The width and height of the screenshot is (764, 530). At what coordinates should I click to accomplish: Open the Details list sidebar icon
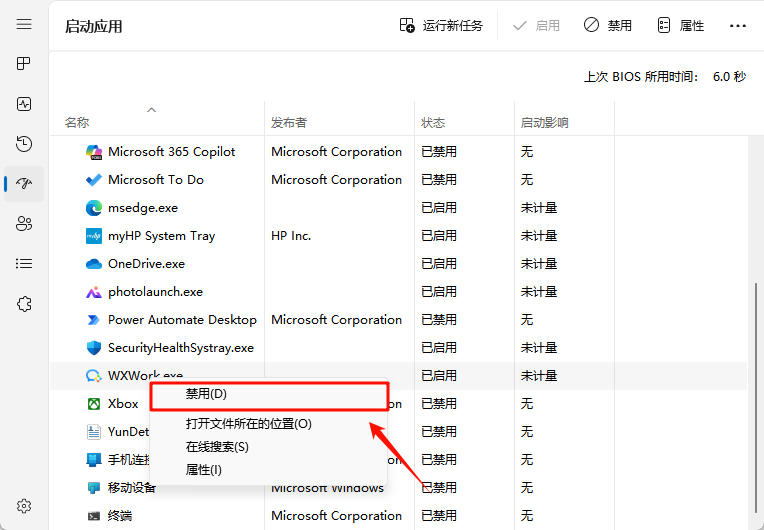click(x=24, y=264)
